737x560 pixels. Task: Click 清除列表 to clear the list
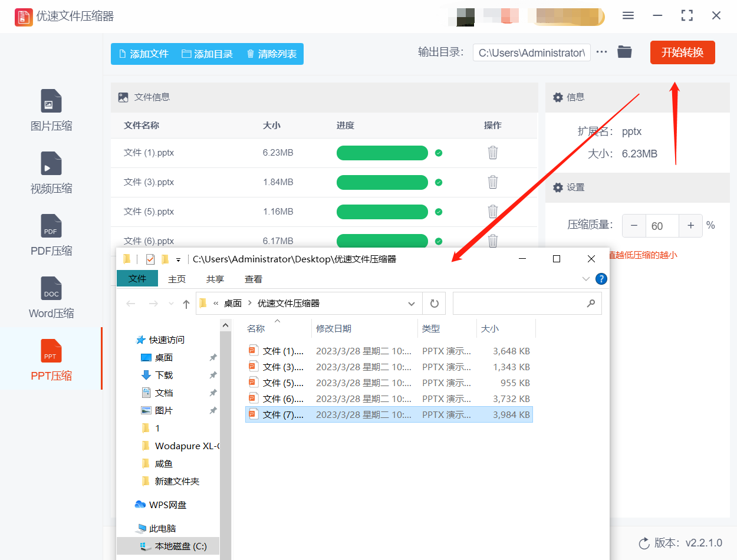click(x=271, y=54)
